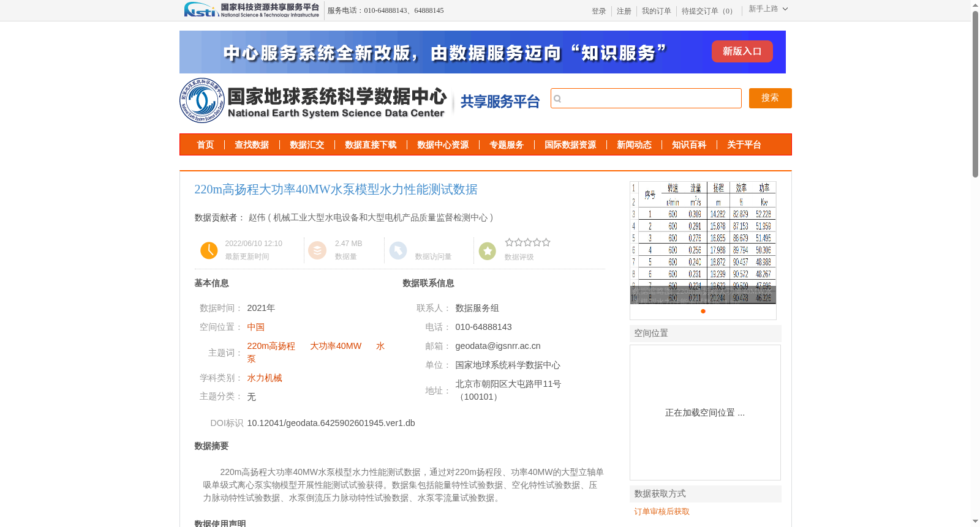Open the 专题服务 menu item

point(507,145)
